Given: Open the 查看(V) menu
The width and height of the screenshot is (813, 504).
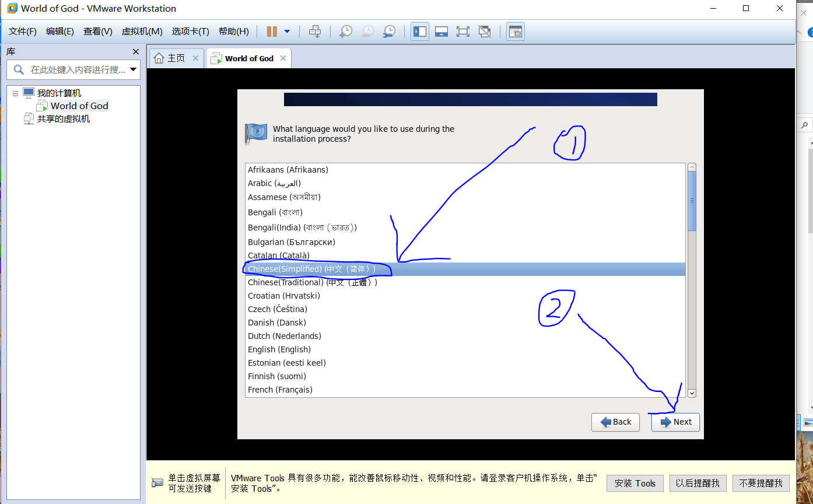Looking at the screenshot, I should point(97,32).
